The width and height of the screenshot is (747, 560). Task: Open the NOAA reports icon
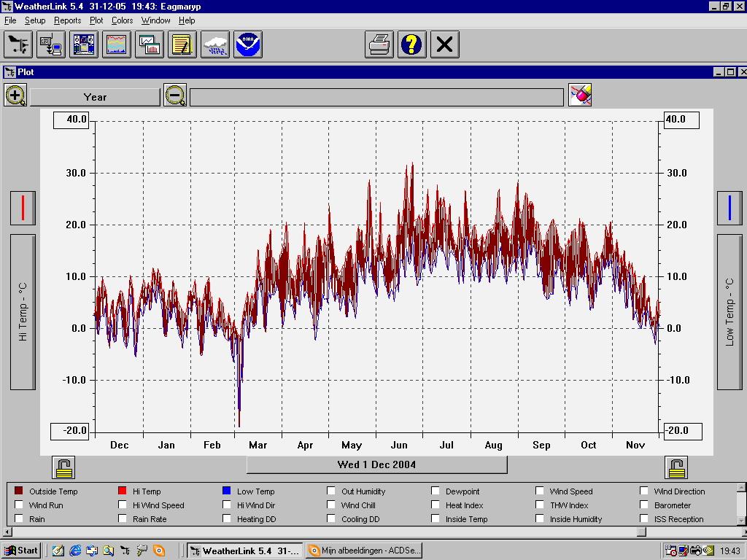(248, 44)
